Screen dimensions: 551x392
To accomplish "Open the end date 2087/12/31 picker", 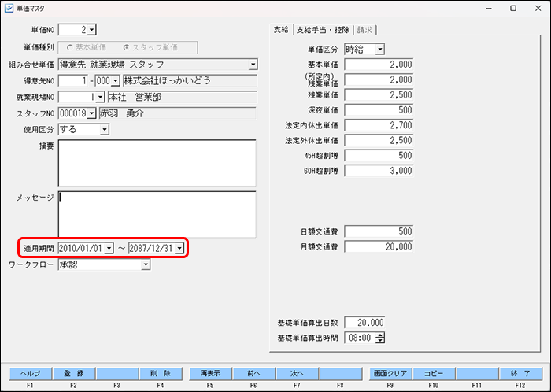I will 179,248.
